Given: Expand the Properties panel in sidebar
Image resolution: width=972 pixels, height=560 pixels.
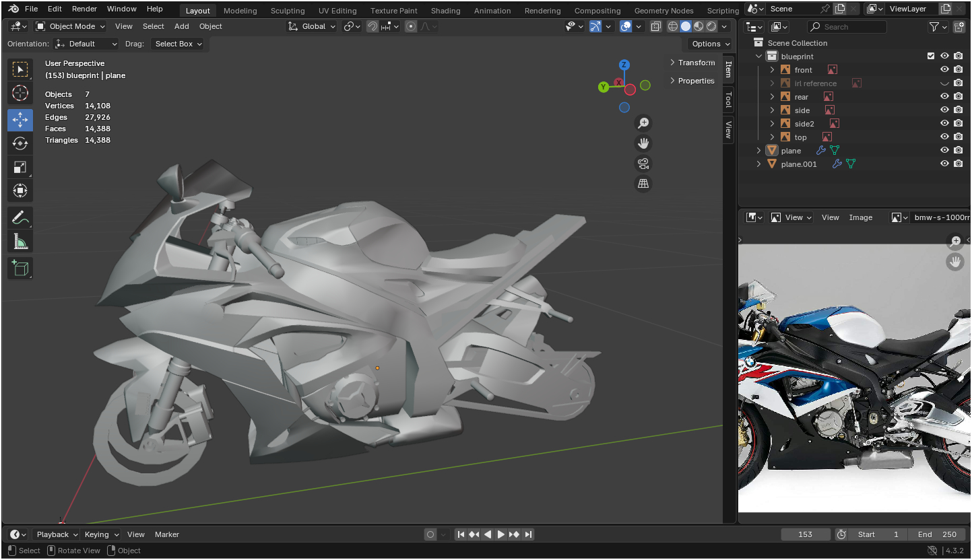Looking at the screenshot, I should [692, 81].
